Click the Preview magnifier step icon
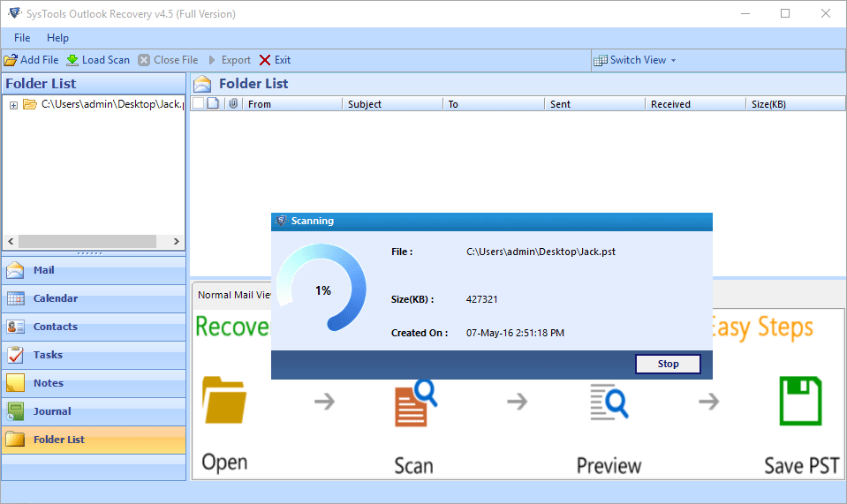This screenshot has height=504, width=847. pyautogui.click(x=609, y=402)
